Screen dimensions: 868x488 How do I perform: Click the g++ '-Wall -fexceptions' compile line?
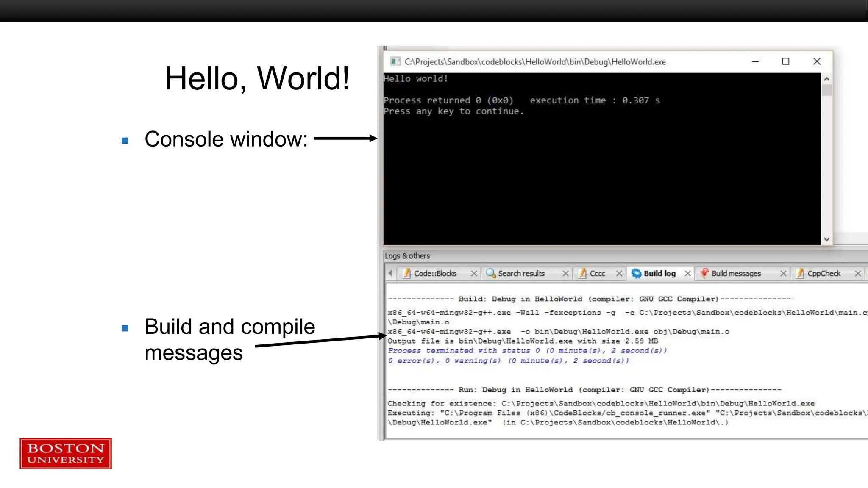tap(627, 313)
